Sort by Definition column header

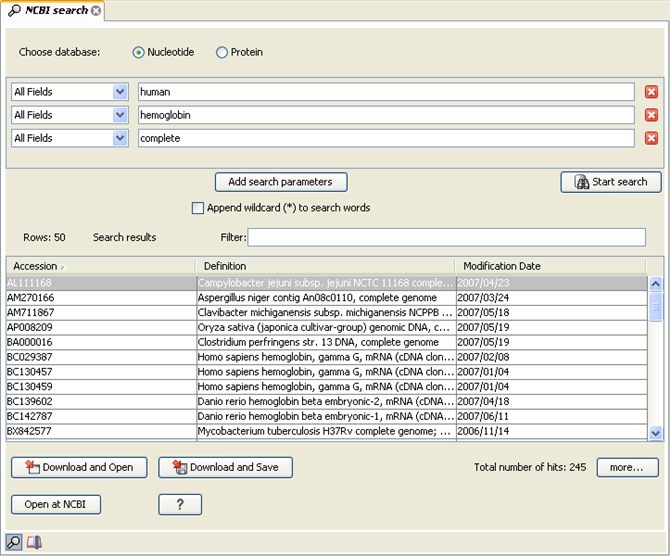(325, 266)
